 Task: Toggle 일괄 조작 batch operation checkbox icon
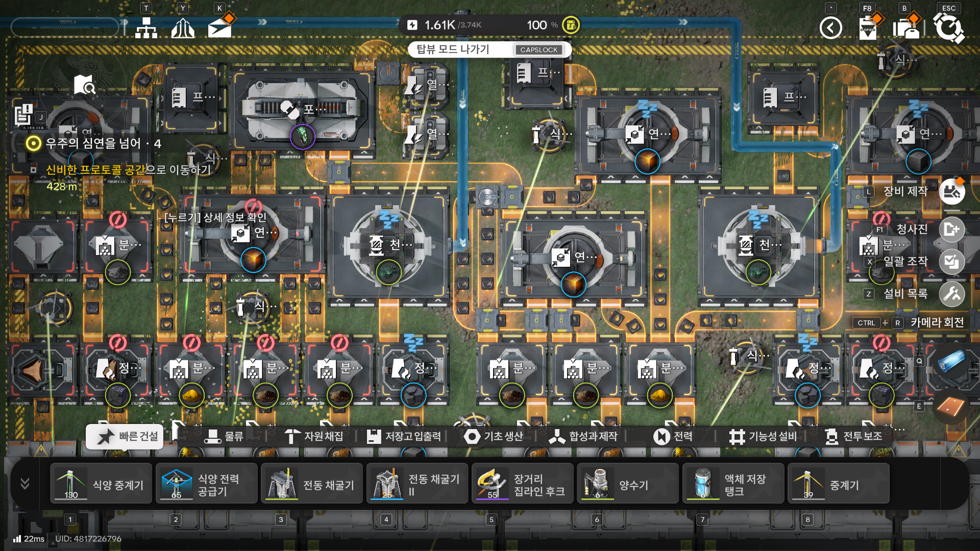[951, 262]
